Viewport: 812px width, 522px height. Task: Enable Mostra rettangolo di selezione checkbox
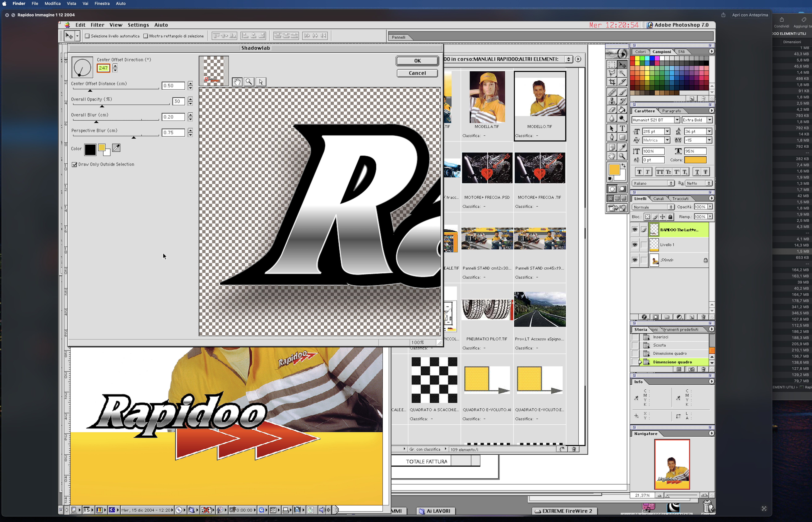(x=146, y=36)
